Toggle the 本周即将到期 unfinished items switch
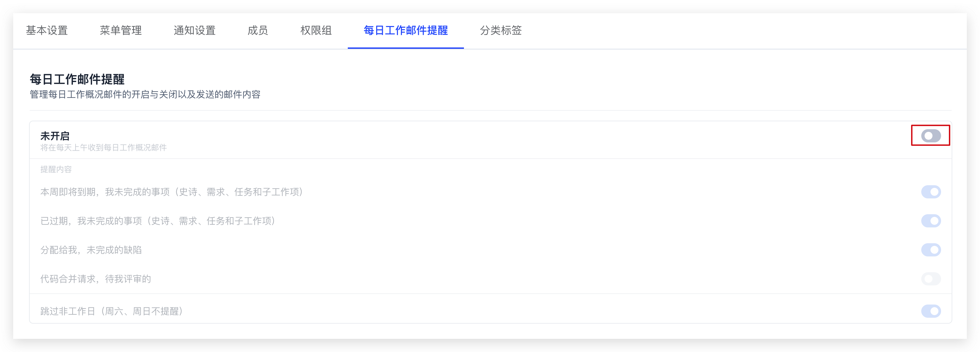 (931, 191)
